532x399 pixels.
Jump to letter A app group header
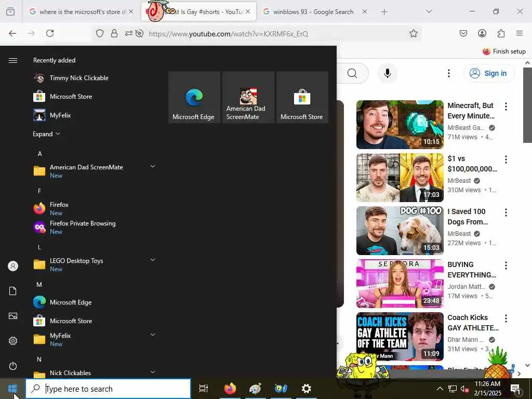click(39, 154)
